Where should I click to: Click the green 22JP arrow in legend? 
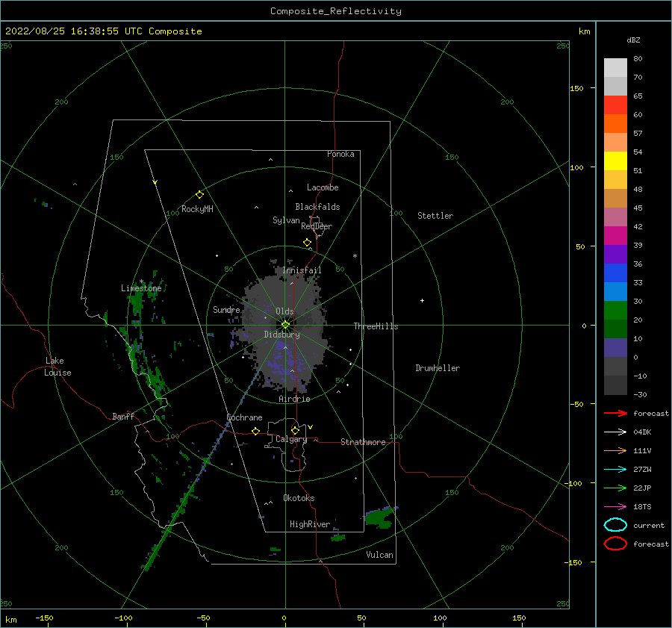[x=615, y=488]
